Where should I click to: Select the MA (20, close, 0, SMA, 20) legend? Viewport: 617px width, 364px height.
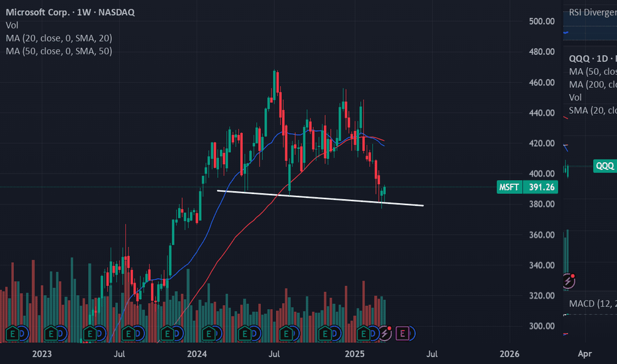(59, 38)
